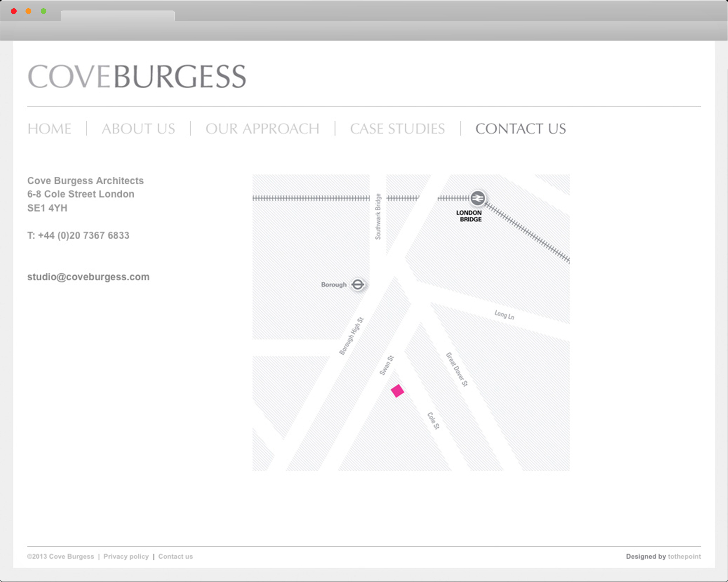Click the London Bridge rail station icon
Image resolution: width=728 pixels, height=582 pixels.
[478, 198]
